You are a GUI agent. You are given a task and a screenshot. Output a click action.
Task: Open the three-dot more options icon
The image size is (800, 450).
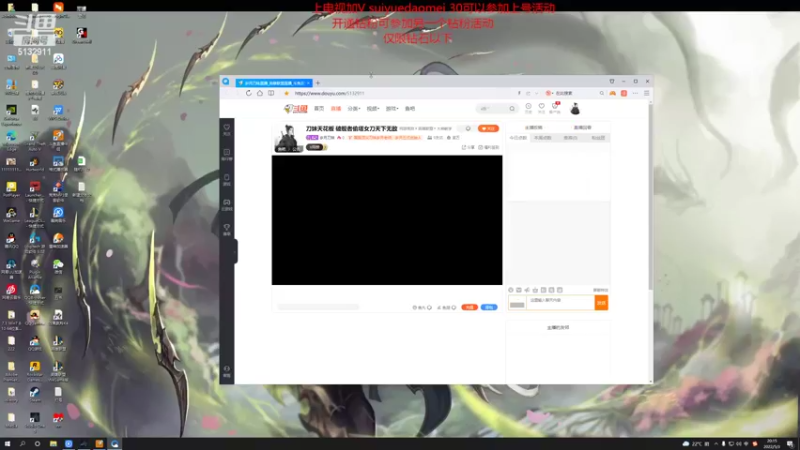(635, 93)
